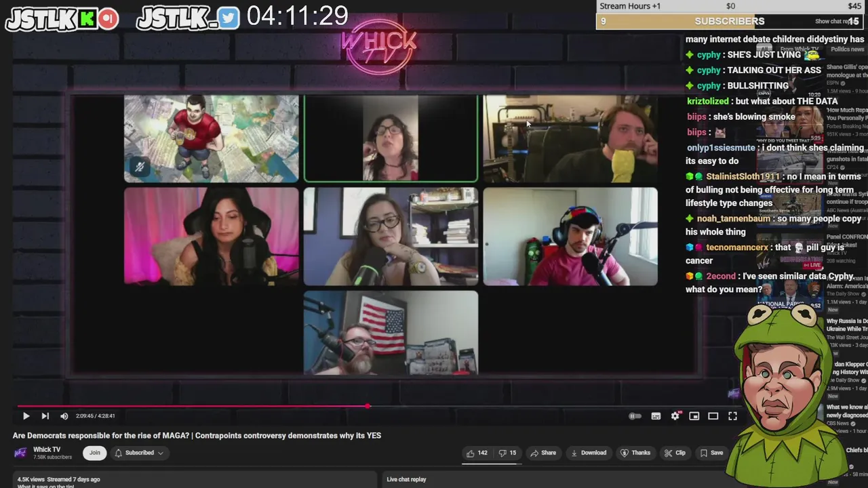Like the video with 142 likes
Screen dimensions: 868x488
[x=477, y=453]
